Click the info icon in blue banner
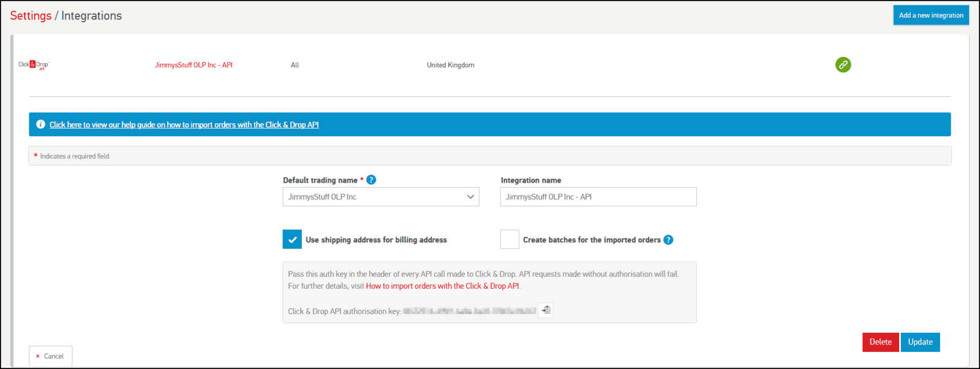The height and width of the screenshot is (369, 980). pyautogui.click(x=40, y=124)
